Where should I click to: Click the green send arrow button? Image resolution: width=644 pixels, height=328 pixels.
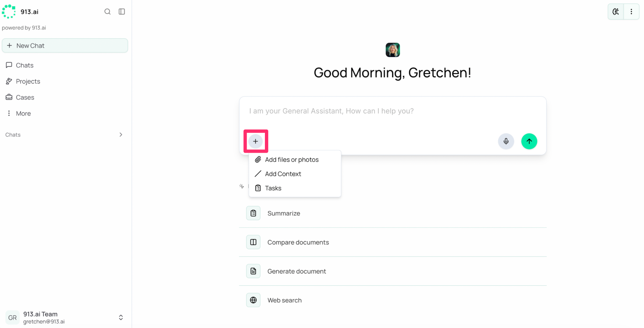529,141
